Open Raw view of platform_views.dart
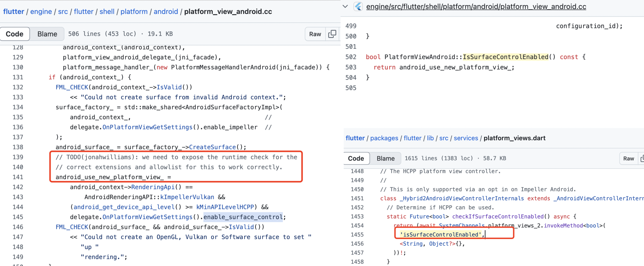Screen dimensions: 644x266 (x=629, y=158)
